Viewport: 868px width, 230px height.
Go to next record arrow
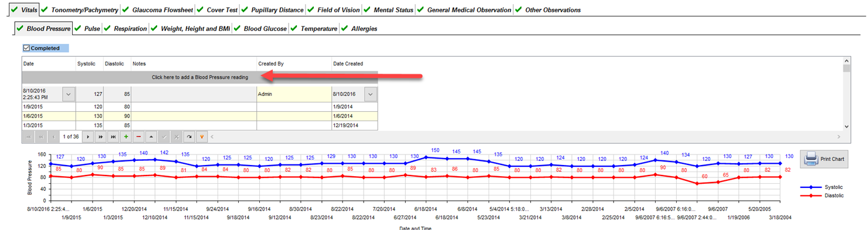coord(88,137)
